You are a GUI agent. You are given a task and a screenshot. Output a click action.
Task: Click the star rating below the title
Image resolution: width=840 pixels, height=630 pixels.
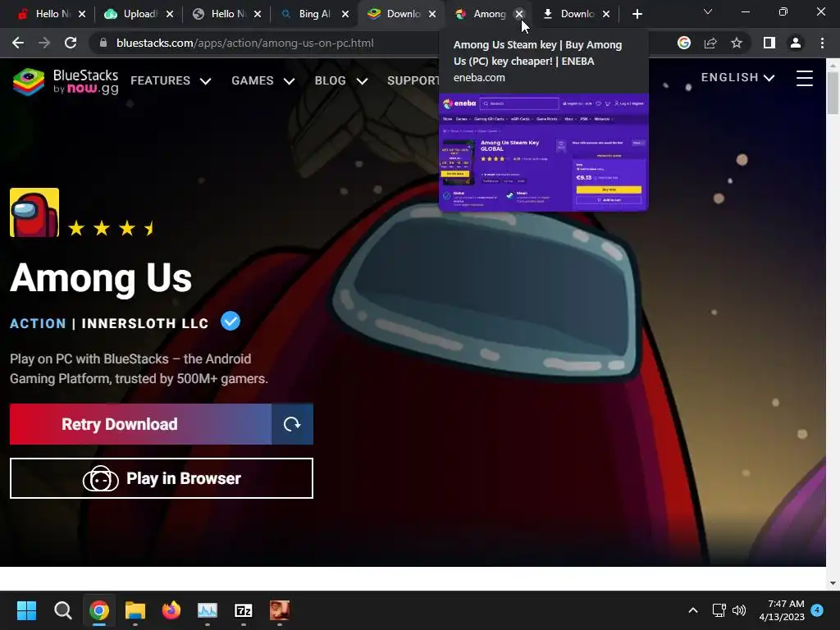112,229
